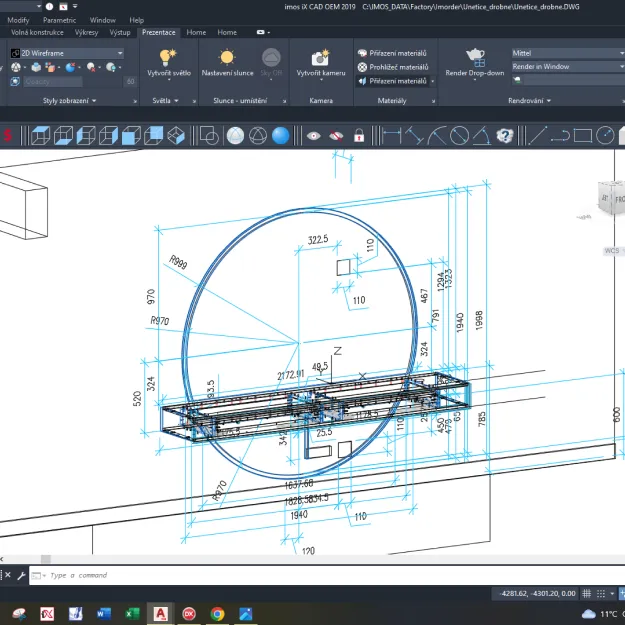Open the Window menu
The height and width of the screenshot is (625, 625).
coord(102,20)
